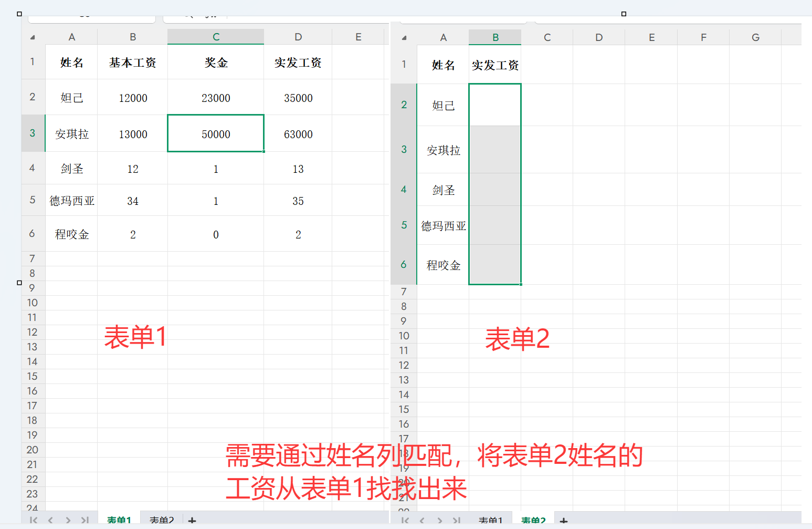Select the cell containing 13000

click(x=133, y=134)
